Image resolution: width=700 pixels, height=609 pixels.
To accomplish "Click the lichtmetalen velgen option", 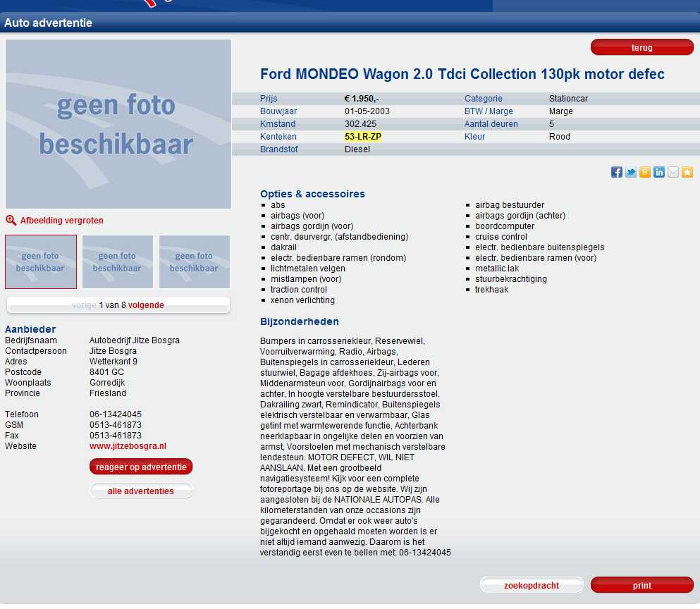I will 307,269.
